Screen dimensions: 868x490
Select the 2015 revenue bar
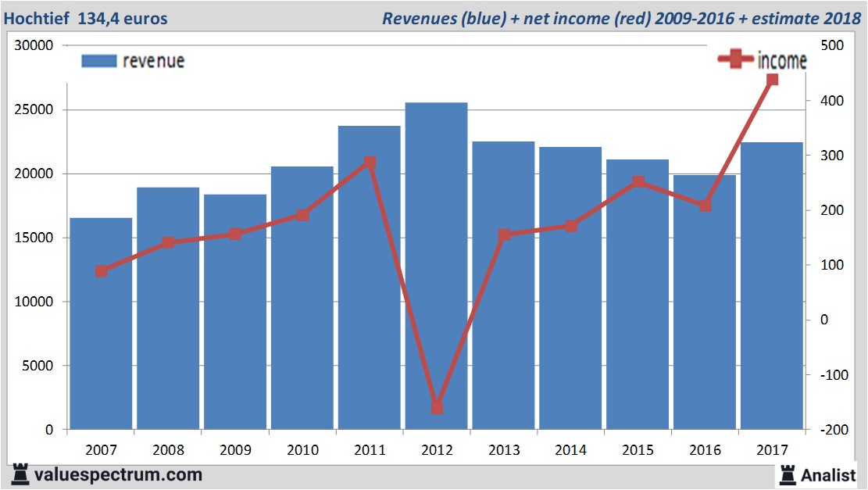click(x=638, y=295)
